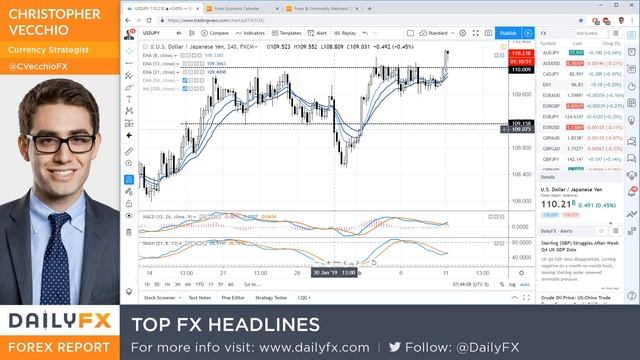Remove drawings with the trash icon
This screenshot has height=360, width=640.
129,232
